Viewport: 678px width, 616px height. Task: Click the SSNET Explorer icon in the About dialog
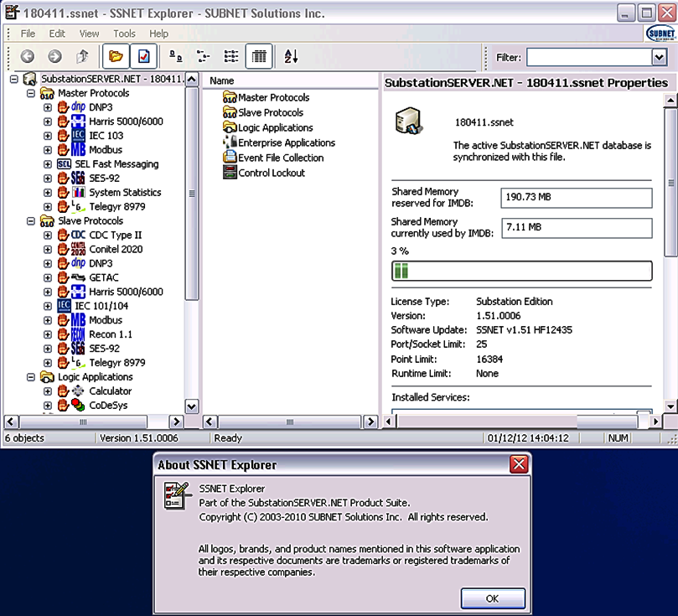tap(178, 495)
